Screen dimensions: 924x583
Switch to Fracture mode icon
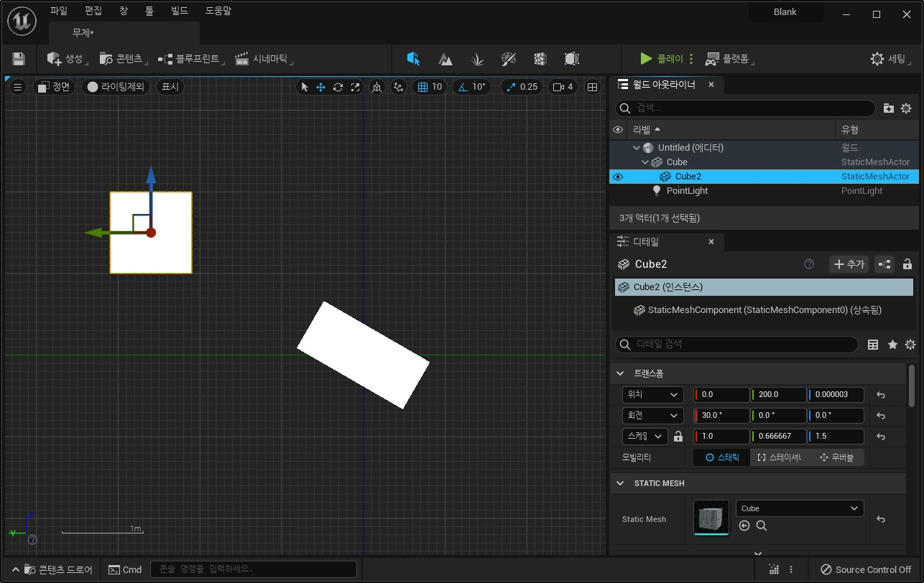pos(540,59)
